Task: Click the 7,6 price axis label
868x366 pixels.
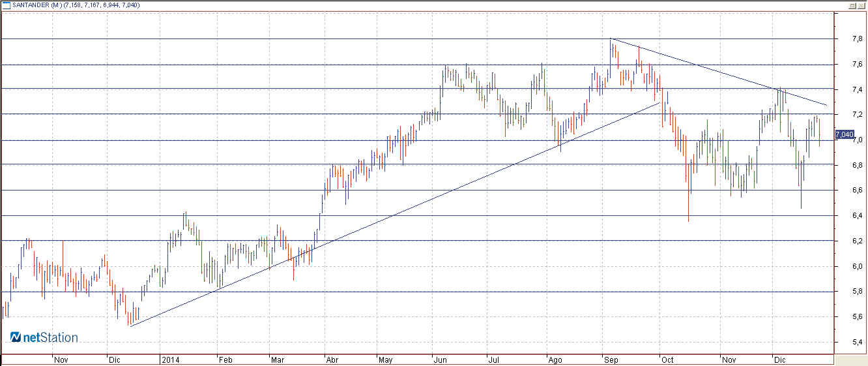Action: (x=858, y=65)
